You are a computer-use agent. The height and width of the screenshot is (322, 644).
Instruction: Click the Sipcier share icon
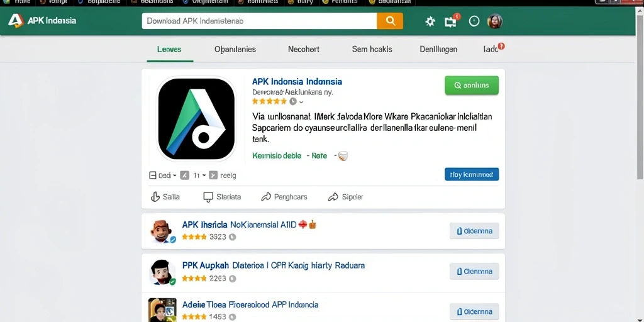333,197
